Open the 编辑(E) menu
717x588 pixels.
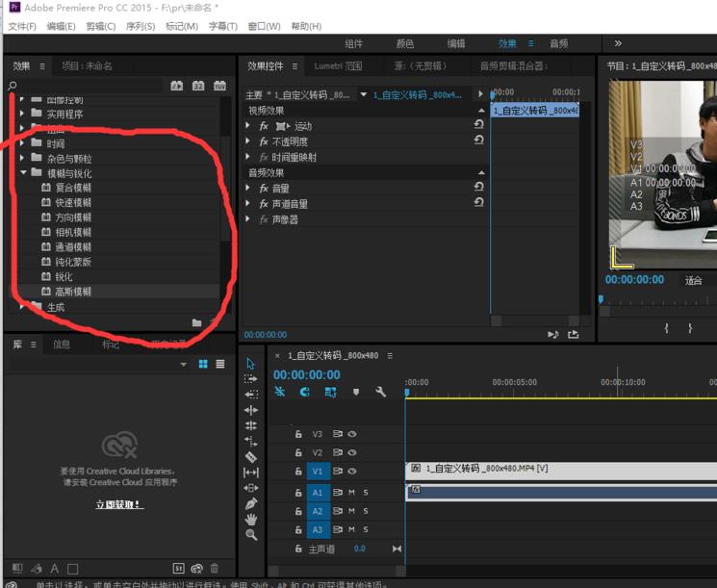61,26
